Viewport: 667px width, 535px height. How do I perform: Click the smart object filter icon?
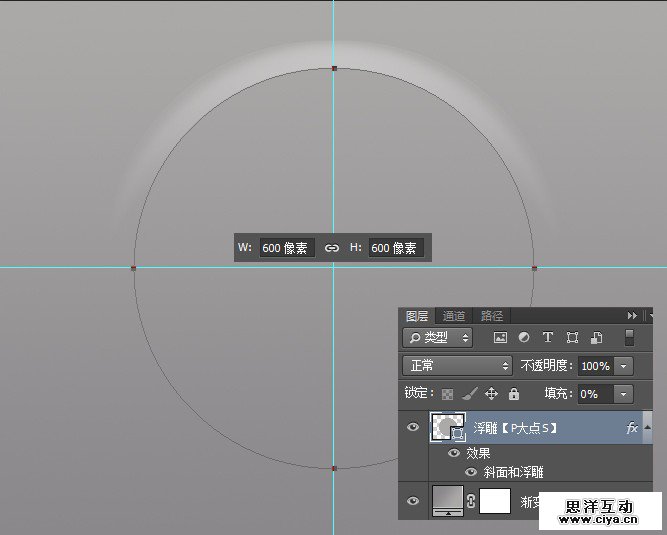pos(596,338)
